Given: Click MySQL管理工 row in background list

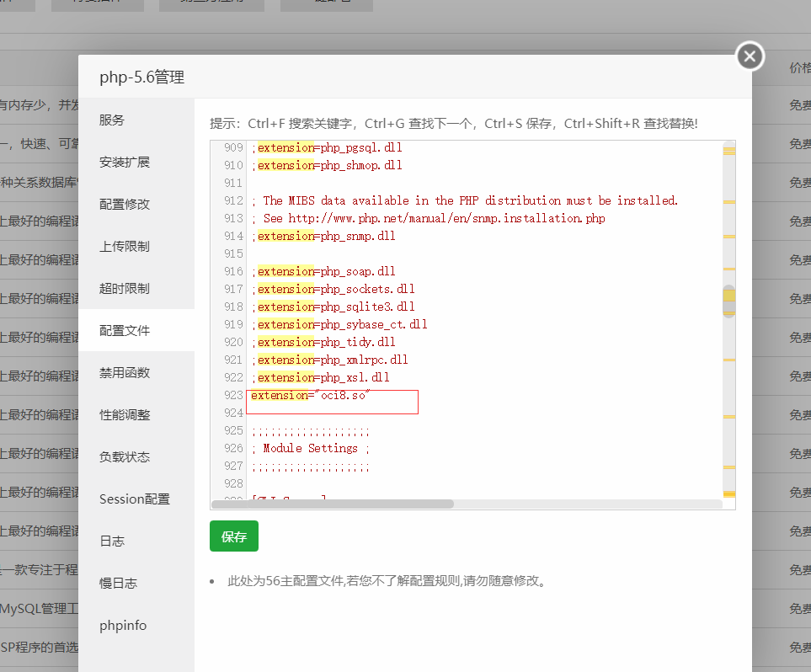Looking at the screenshot, I should 39,608.
